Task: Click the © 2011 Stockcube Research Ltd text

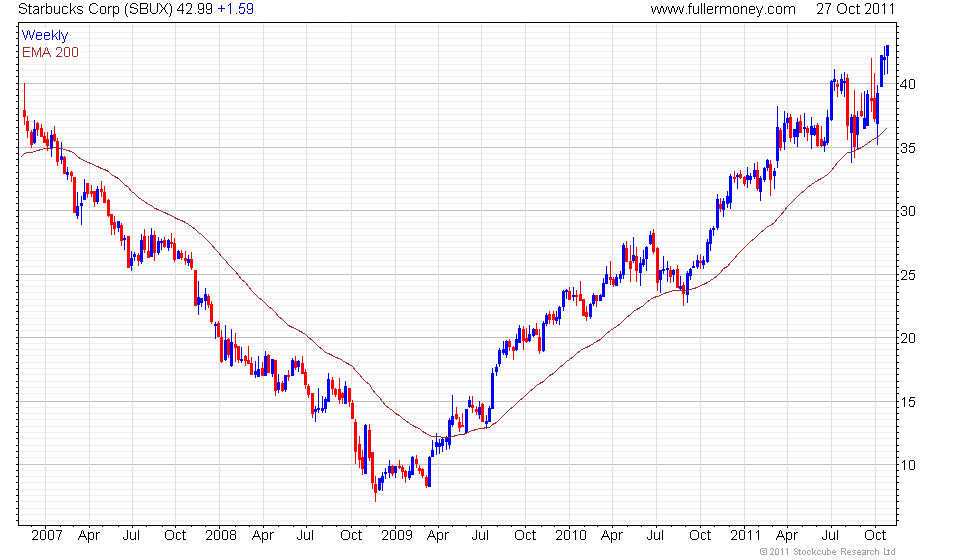Action: (828, 552)
